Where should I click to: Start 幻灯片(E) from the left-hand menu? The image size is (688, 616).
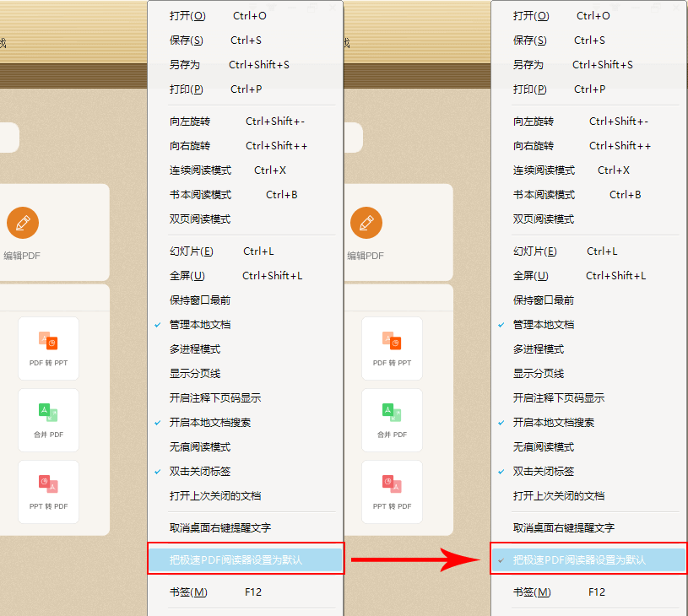[246, 251]
